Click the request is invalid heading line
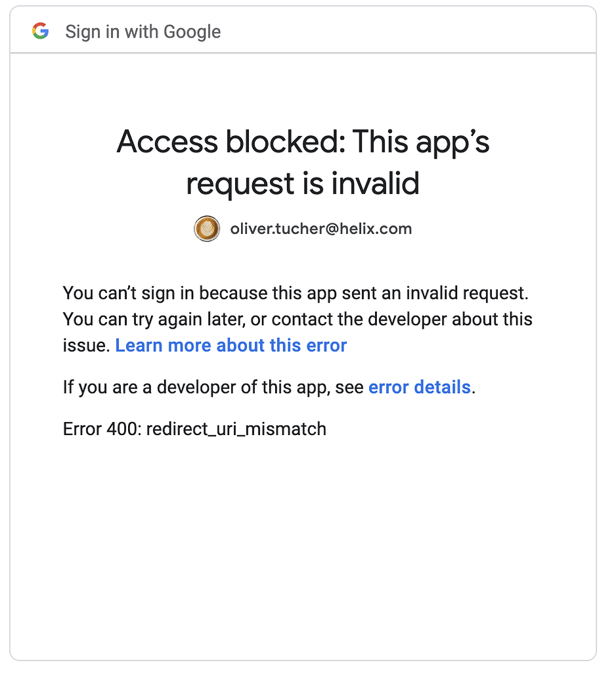This screenshot has height=673, width=616. (303, 183)
